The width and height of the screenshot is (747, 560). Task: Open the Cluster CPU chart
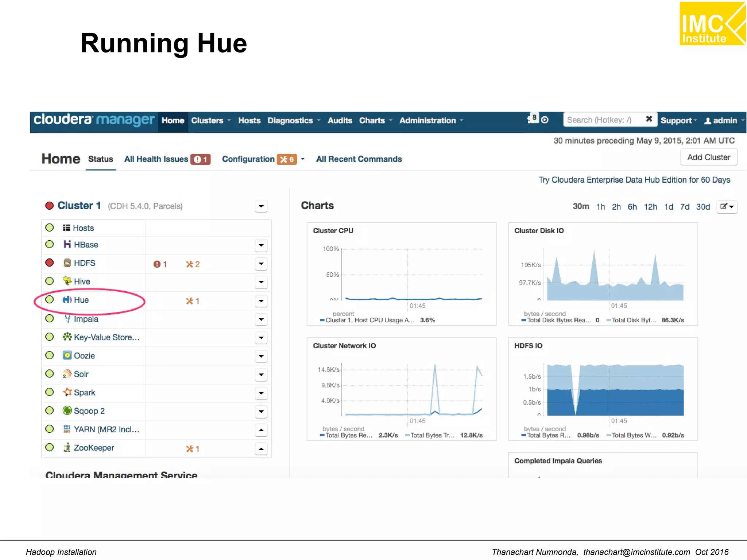(402, 274)
